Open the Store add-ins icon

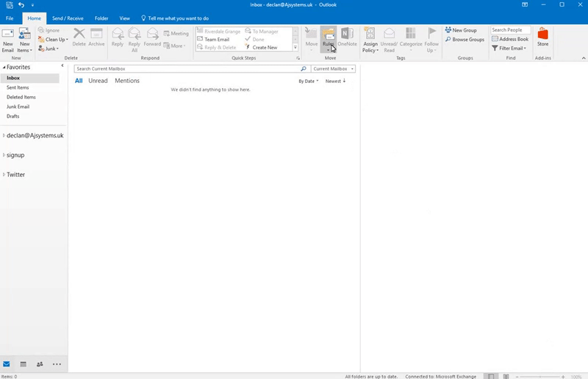coord(542,37)
